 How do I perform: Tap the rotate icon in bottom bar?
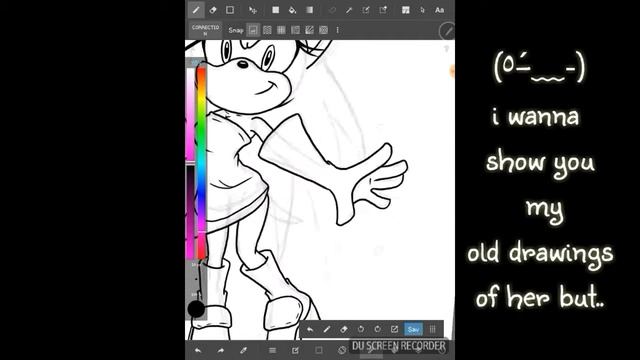point(342,350)
